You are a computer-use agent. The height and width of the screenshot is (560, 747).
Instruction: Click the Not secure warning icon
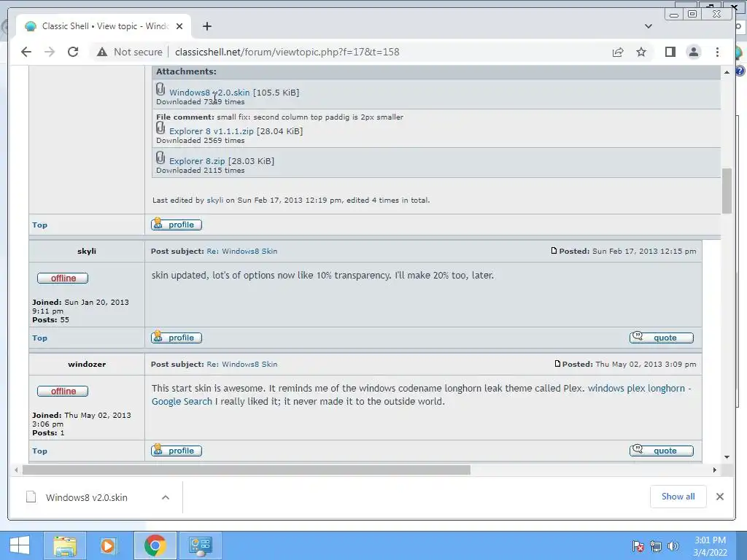click(102, 52)
